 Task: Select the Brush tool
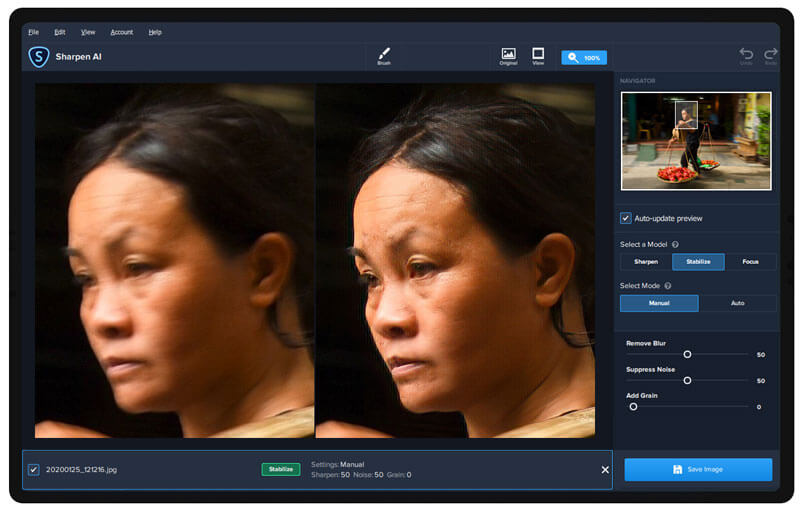coord(384,56)
